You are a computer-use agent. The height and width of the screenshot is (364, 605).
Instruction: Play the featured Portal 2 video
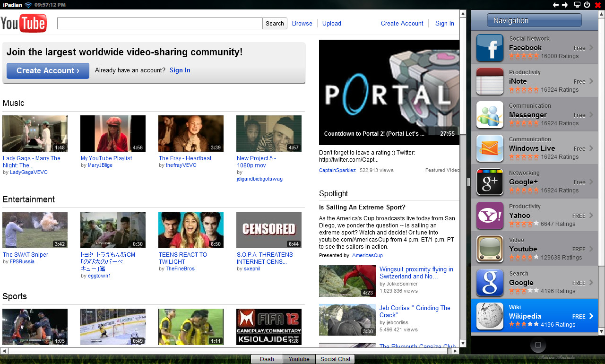[x=389, y=92]
